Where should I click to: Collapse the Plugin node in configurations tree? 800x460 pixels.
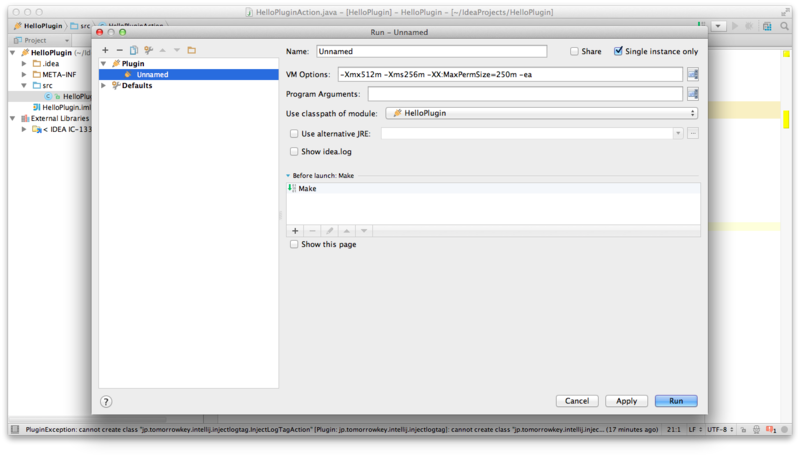(x=104, y=64)
